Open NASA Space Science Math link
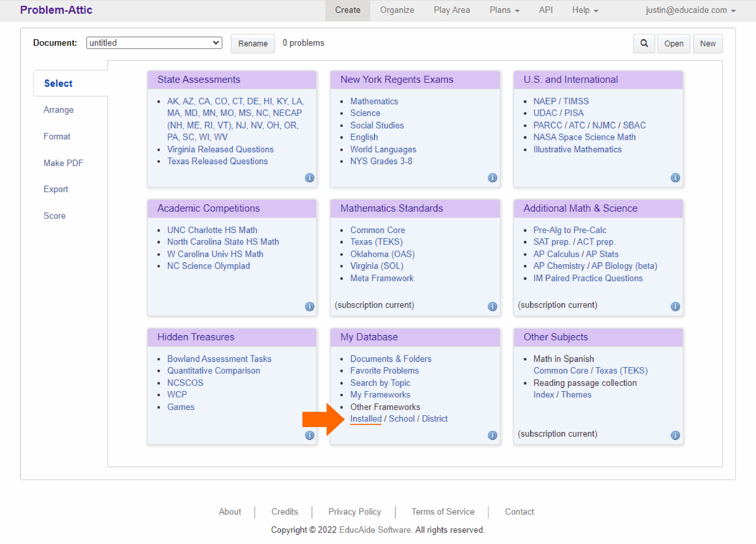The width and height of the screenshot is (756, 544). tap(584, 137)
